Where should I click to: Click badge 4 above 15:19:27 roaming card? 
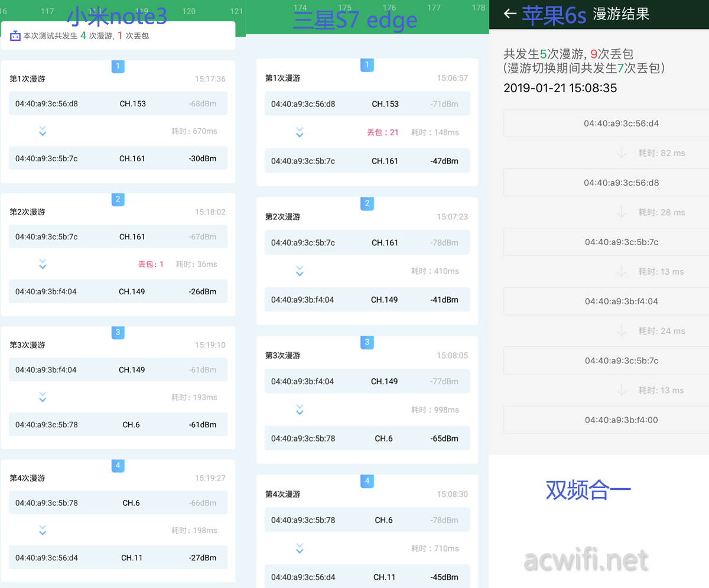click(118, 465)
